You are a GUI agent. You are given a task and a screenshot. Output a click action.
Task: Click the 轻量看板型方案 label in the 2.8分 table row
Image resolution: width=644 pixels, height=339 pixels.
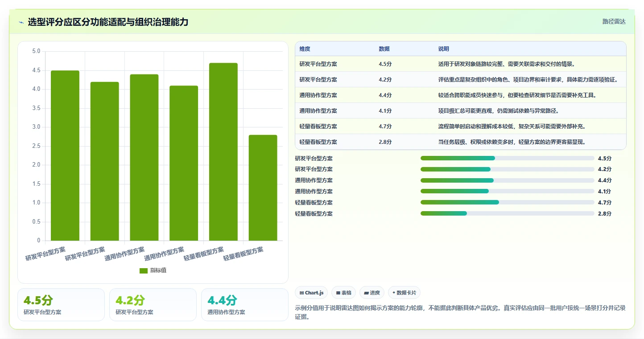[318, 142]
